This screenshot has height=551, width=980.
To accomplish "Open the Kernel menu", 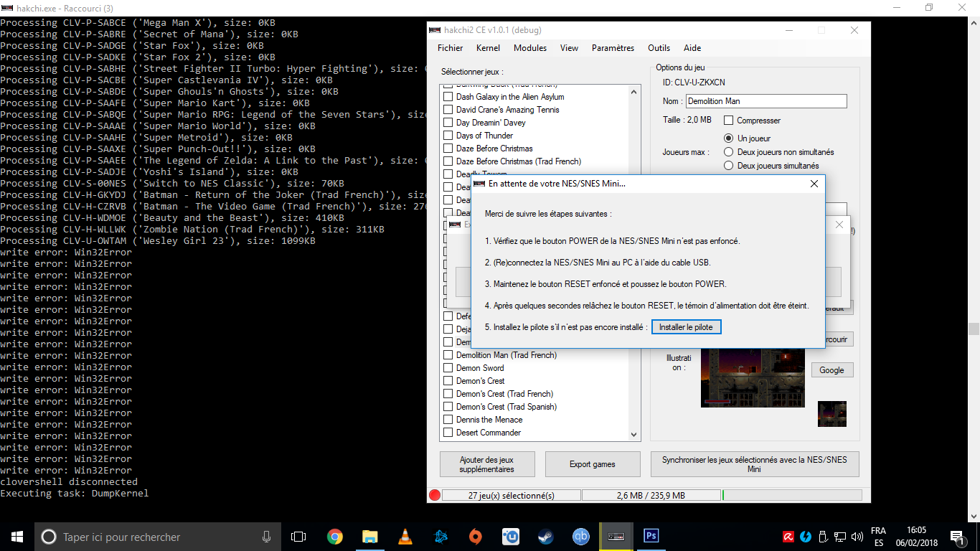I will pos(488,48).
